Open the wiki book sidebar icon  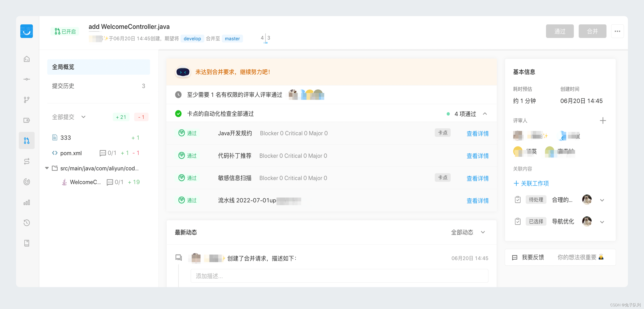coord(27,243)
